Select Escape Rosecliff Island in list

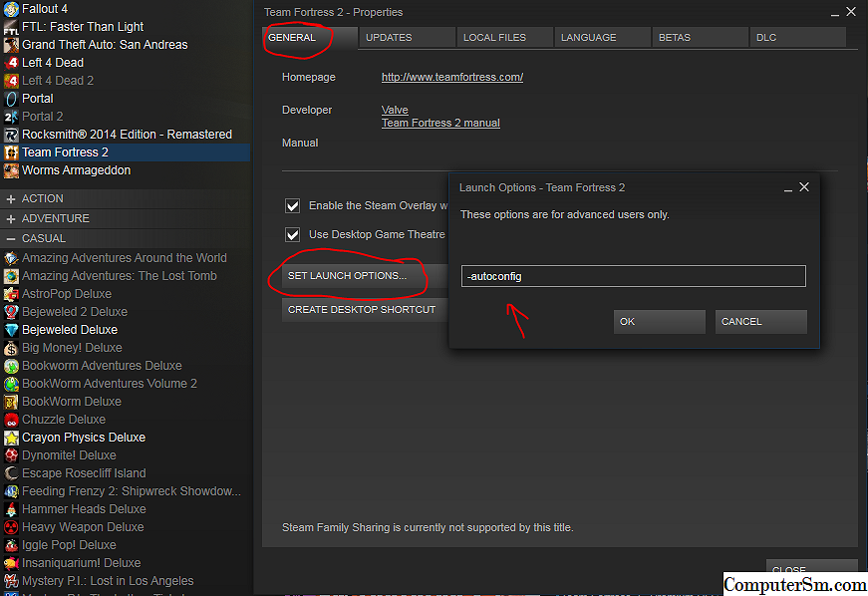84,473
